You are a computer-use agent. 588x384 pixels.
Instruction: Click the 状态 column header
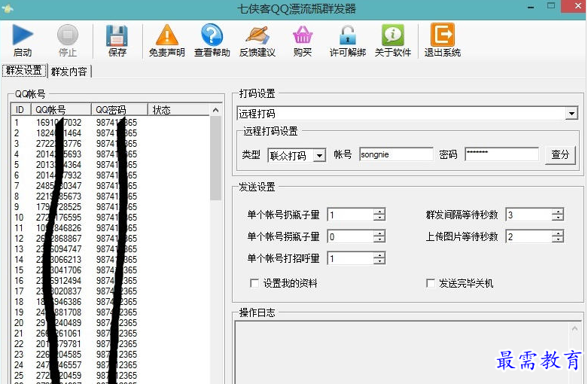coord(178,109)
